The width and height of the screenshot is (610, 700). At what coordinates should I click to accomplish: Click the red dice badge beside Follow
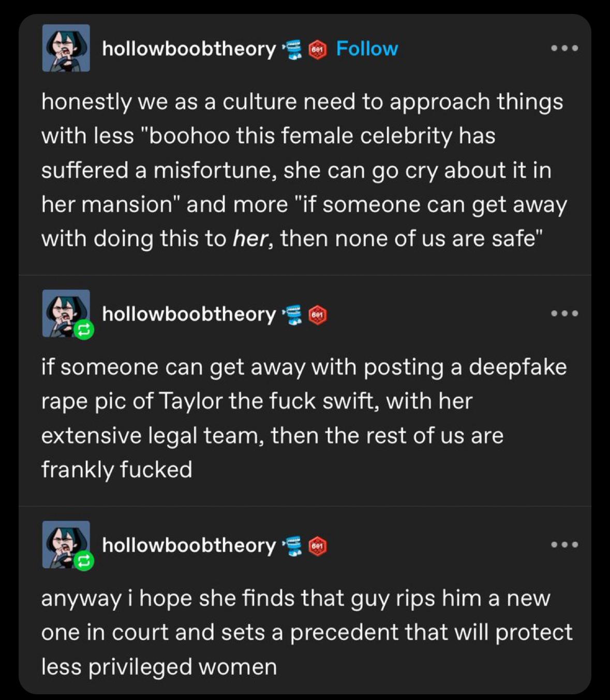(x=318, y=50)
